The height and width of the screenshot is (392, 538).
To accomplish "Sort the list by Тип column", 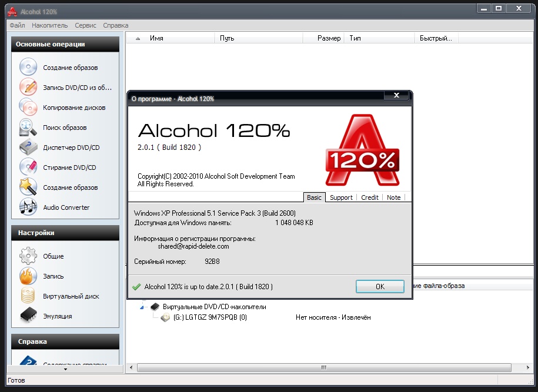I will (379, 38).
